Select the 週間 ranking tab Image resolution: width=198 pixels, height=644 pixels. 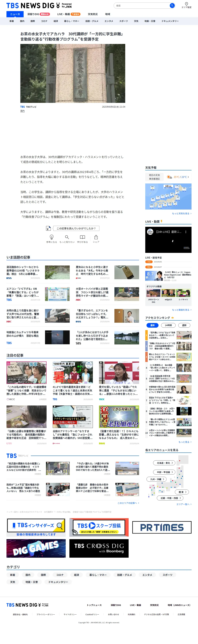click(x=184, y=325)
